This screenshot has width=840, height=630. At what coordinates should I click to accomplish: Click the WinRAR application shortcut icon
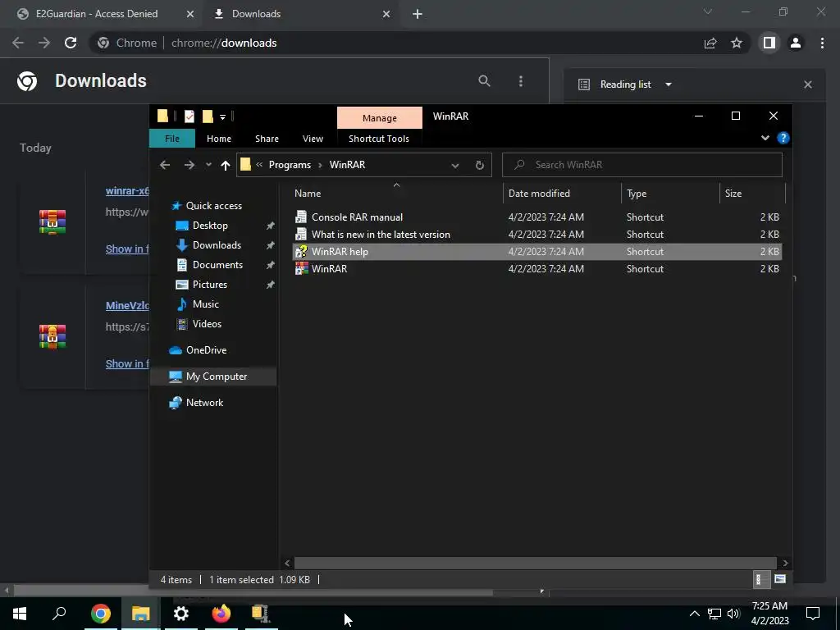coord(302,268)
